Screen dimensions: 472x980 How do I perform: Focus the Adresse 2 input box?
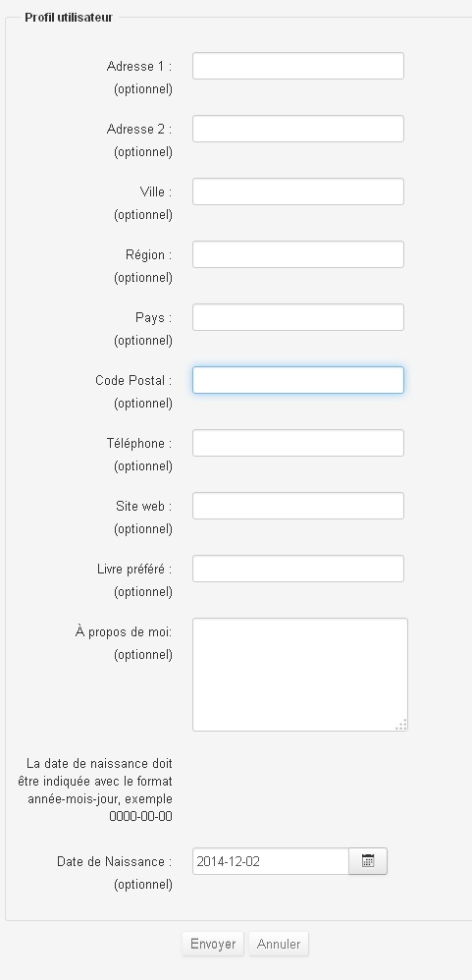click(297, 129)
